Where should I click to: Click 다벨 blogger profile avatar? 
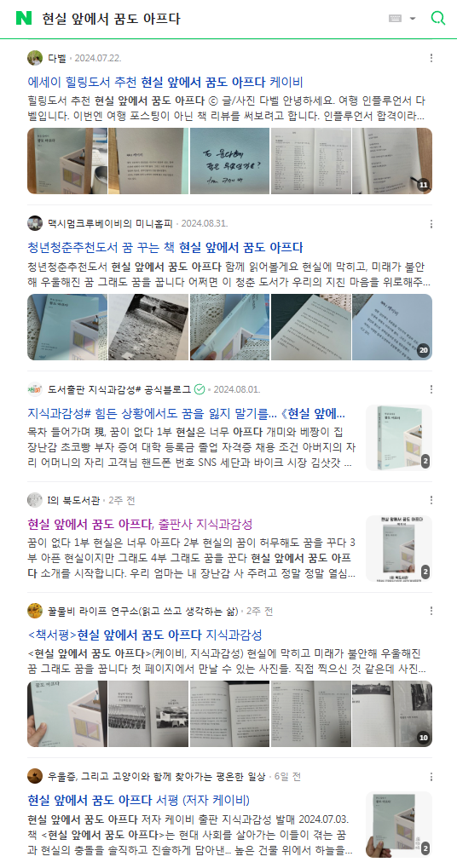pos(35,58)
